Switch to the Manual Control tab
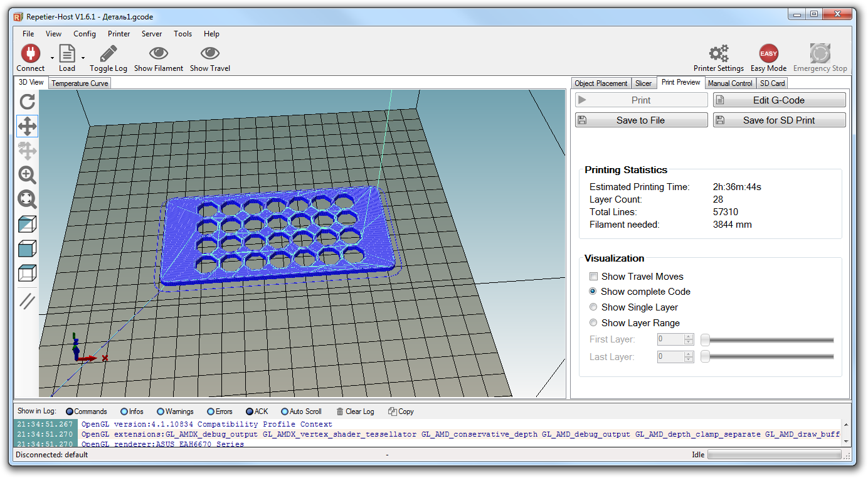Viewport: 868px width, 478px height. point(730,83)
